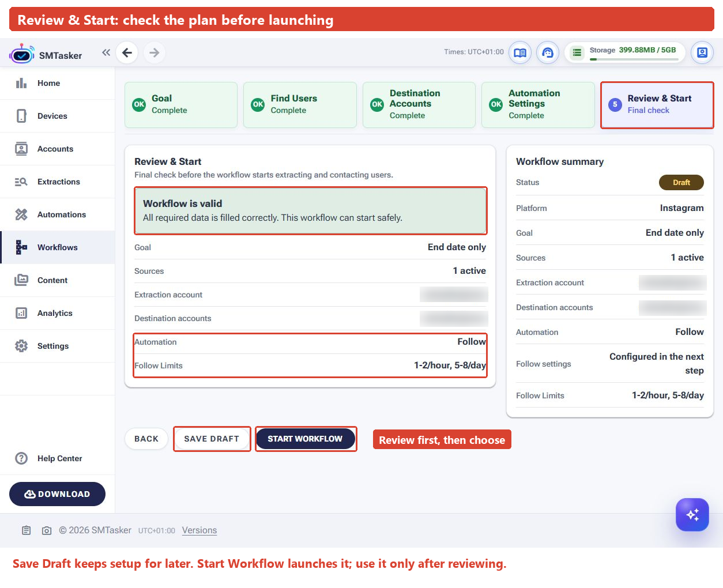Click the Help Center question mark icon

pos(21,458)
